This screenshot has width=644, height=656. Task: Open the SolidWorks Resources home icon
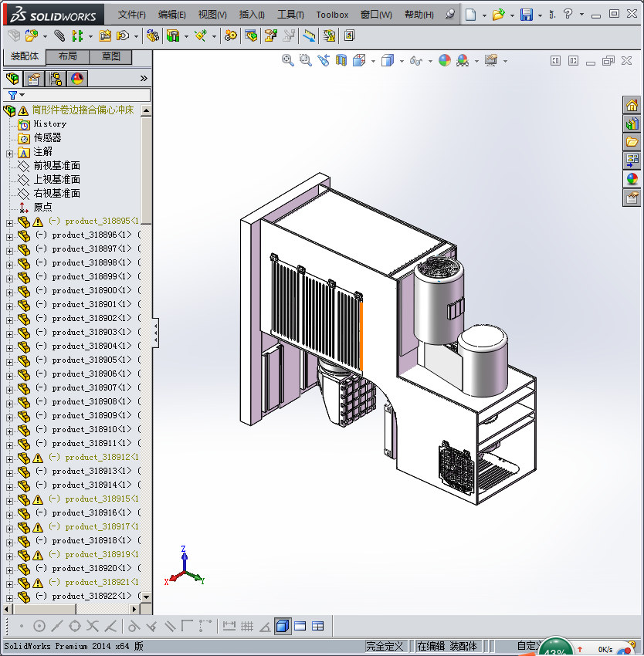[x=632, y=105]
